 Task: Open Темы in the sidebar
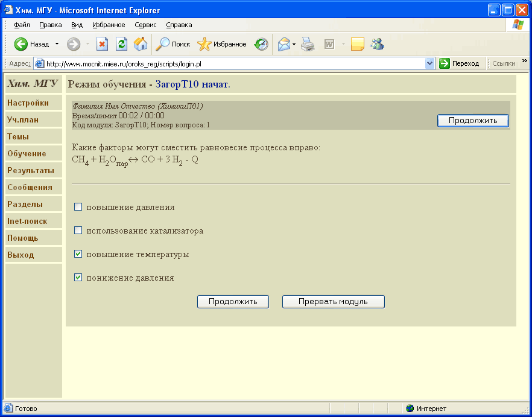pos(34,136)
